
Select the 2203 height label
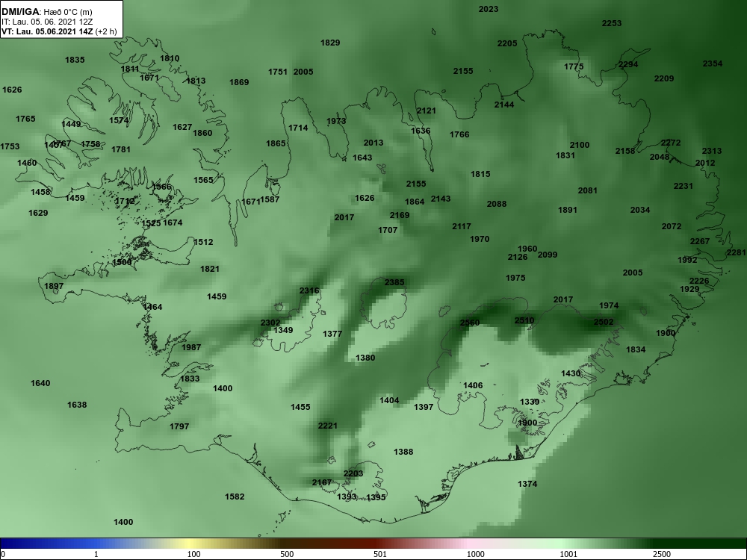353,474
